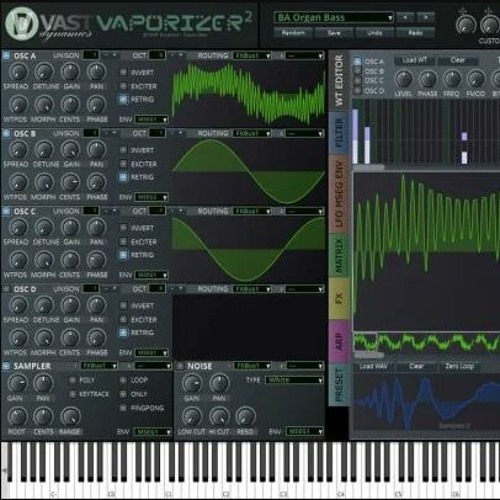Open Sampler routing FXBus dropdown
Viewport: 500px width, 500px height.
99,366
